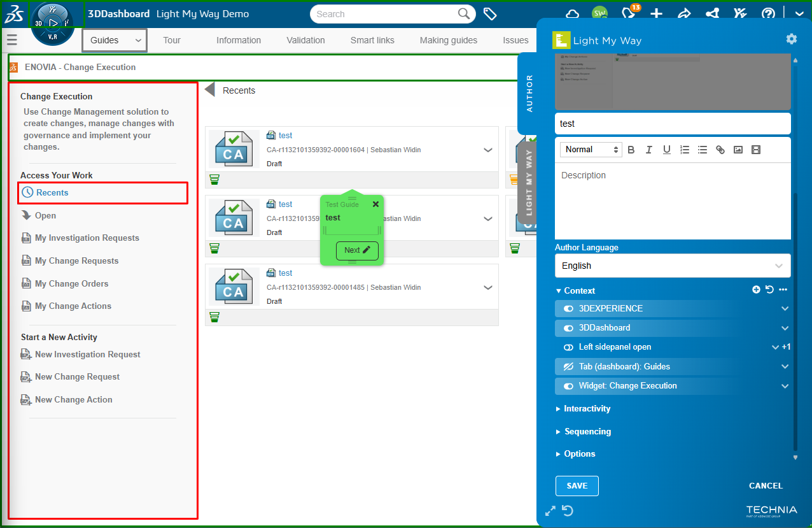Click the plus add icon in top bar
Viewport: 812px width, 528px height.
pos(656,14)
